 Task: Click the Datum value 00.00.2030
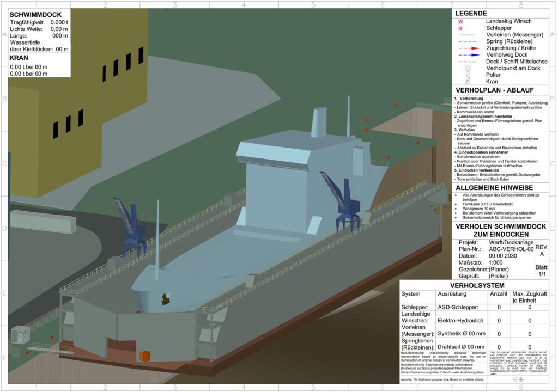pos(503,256)
